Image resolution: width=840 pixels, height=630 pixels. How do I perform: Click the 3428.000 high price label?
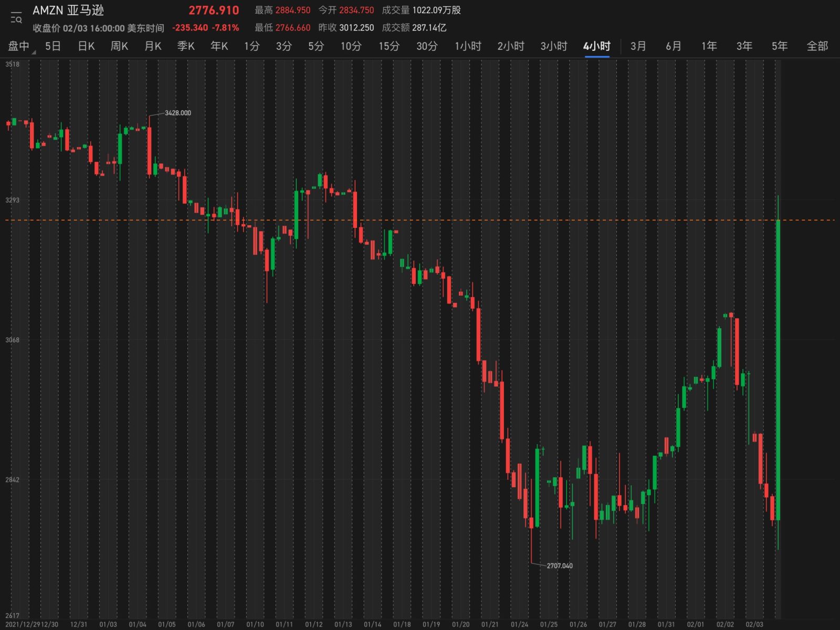[178, 113]
